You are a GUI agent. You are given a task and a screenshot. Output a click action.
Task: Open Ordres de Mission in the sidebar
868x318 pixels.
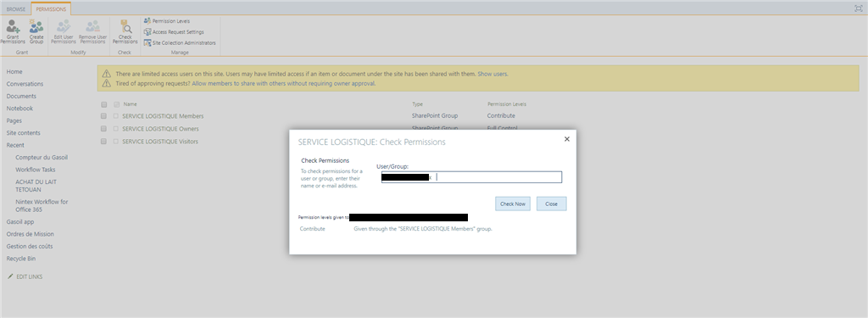pos(31,234)
